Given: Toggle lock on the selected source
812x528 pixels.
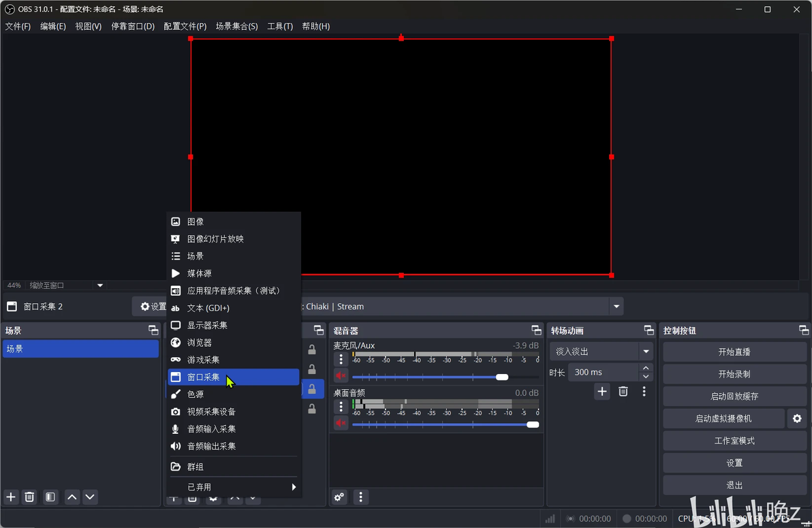Looking at the screenshot, I should pyautogui.click(x=312, y=389).
